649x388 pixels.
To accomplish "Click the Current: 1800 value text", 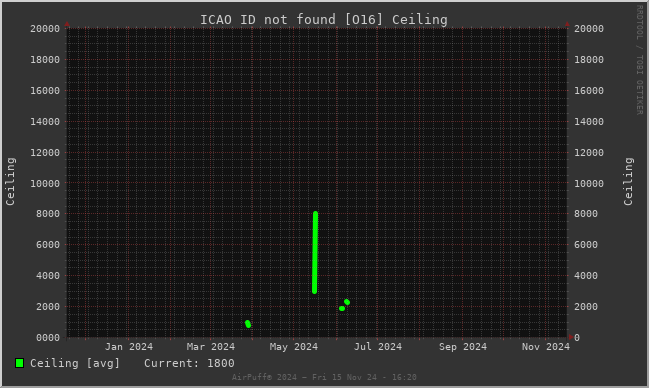I will 189,363.
